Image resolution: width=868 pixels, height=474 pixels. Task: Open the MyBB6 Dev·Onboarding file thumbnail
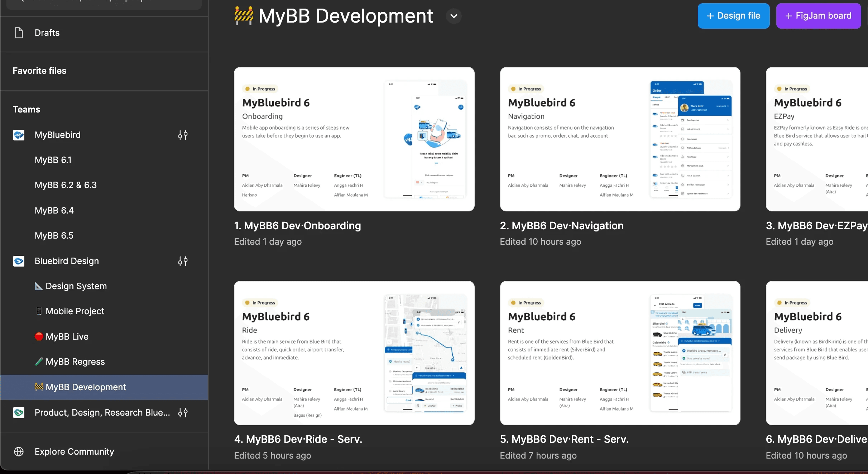click(x=354, y=139)
